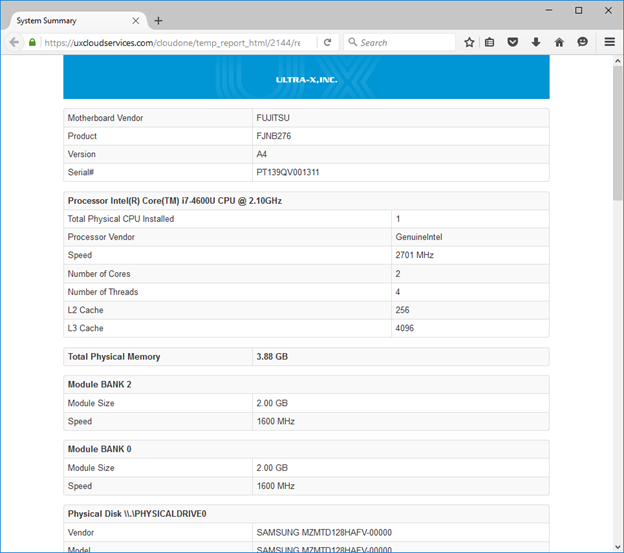Select the System Summary tab

[65, 20]
